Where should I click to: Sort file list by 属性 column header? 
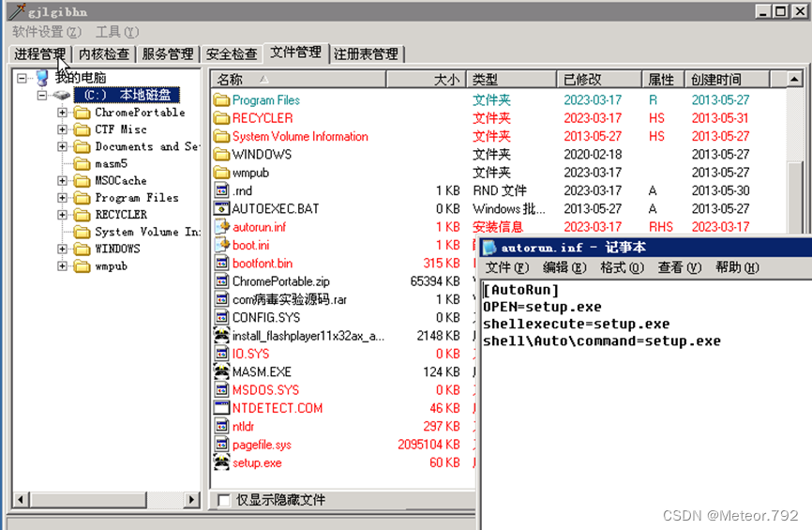[x=663, y=80]
